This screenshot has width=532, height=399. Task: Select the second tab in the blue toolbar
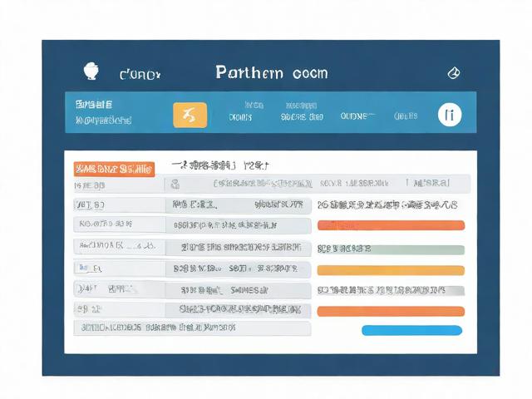[x=302, y=112]
